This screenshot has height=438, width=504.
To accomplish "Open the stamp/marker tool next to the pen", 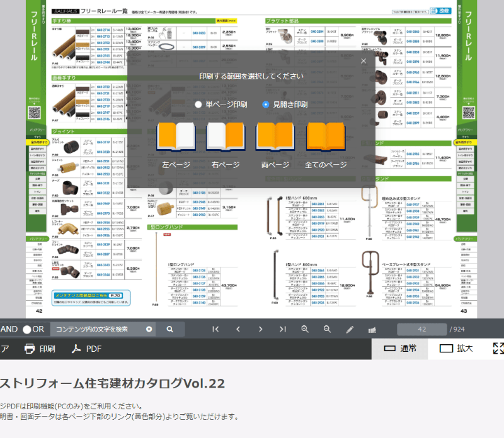I will click(372, 329).
